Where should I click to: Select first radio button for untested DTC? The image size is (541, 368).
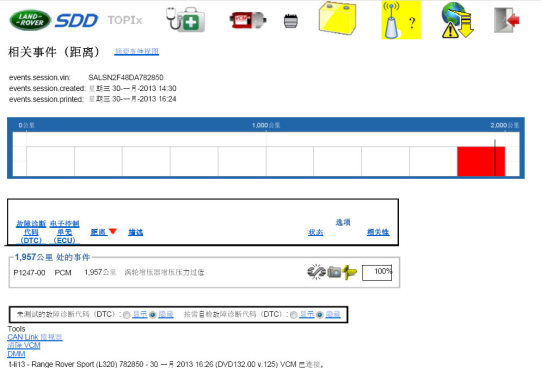[127, 315]
